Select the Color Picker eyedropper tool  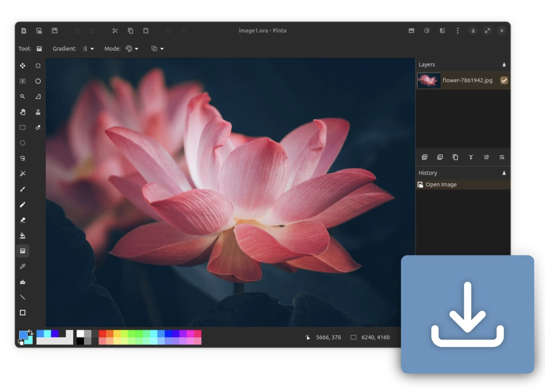[22, 267]
